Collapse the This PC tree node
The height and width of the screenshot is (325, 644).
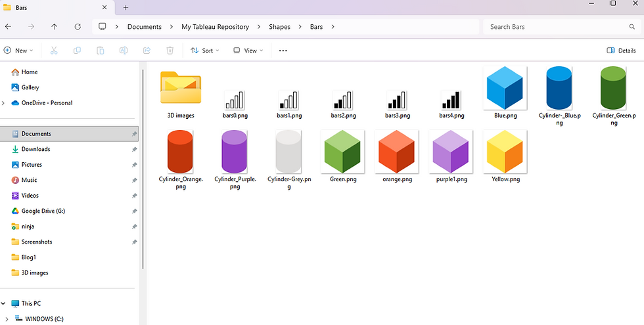[x=3, y=303]
